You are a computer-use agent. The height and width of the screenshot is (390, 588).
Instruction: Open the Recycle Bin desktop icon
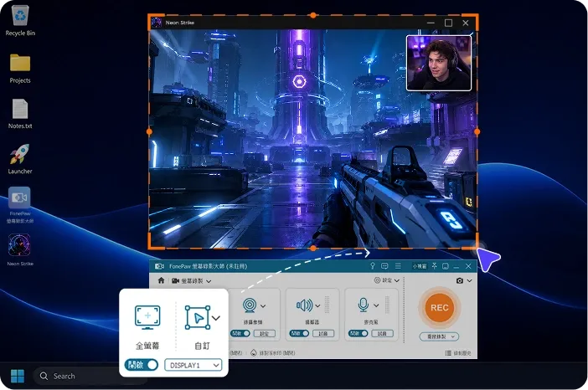[x=20, y=21]
